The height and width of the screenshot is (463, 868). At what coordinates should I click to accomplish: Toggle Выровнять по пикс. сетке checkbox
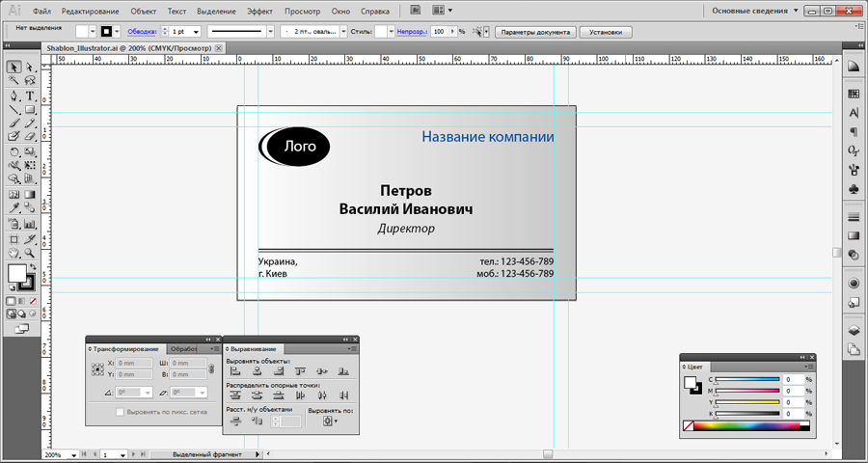[119, 412]
